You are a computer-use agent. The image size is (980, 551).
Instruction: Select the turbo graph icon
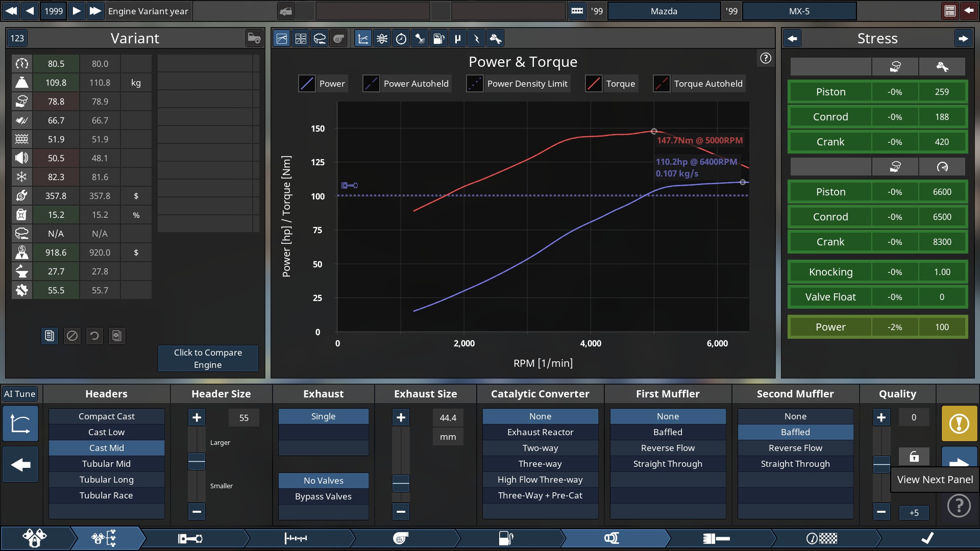(x=338, y=38)
